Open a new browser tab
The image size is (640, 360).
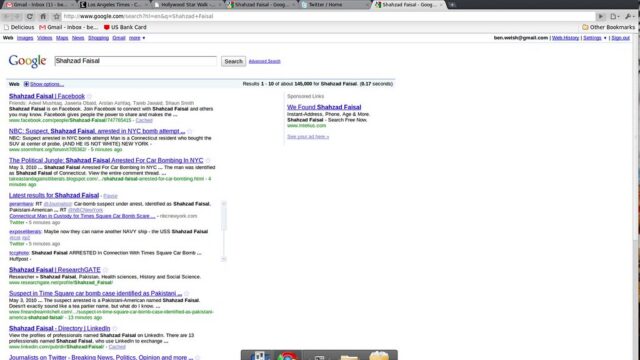(x=452, y=5)
